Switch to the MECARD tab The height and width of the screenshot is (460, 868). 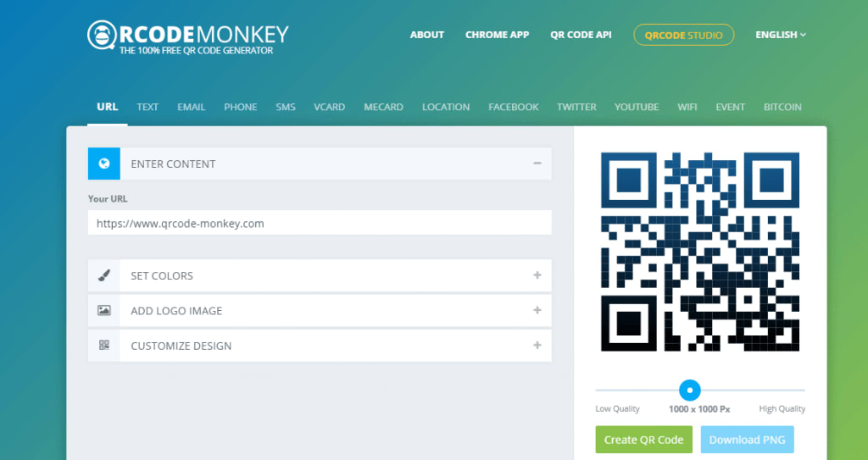pos(384,107)
